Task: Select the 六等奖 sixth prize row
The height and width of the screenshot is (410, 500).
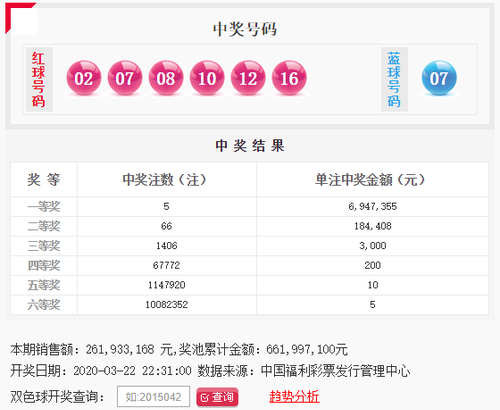Action: [x=250, y=305]
